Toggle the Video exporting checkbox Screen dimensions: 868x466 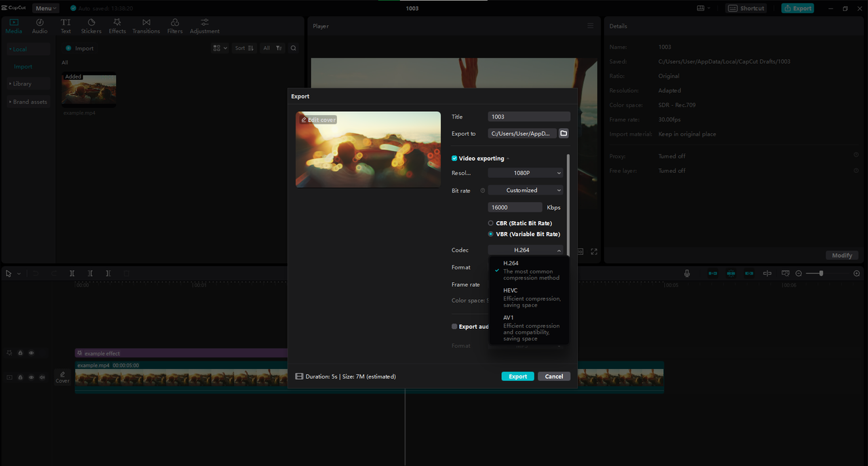tap(454, 158)
